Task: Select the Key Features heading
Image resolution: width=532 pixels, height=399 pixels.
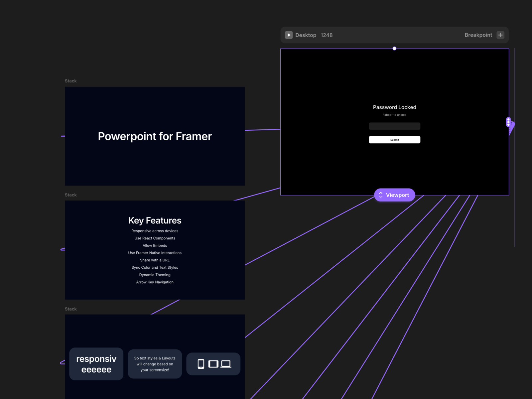Action: (x=155, y=220)
